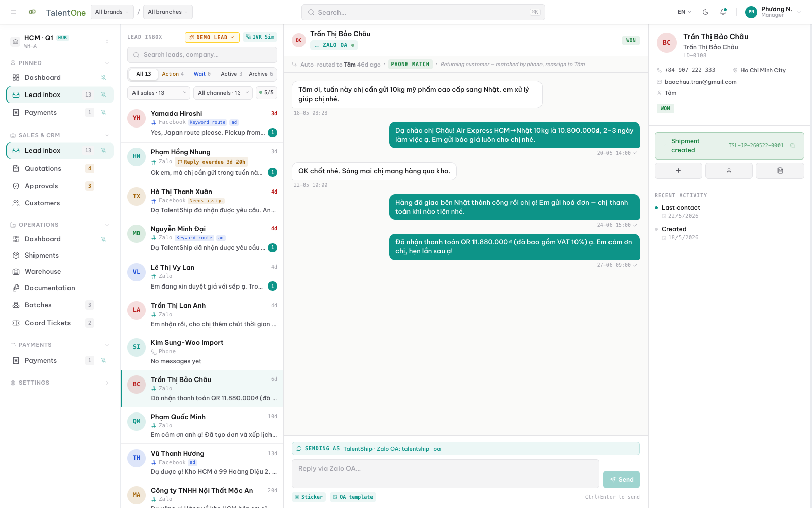812x508 pixels.
Task: Click the Send message button
Action: coord(622,480)
